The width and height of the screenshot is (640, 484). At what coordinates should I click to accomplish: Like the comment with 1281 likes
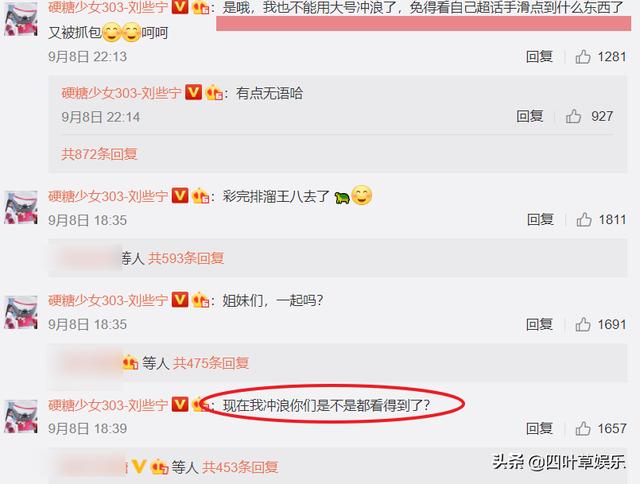pos(583,57)
